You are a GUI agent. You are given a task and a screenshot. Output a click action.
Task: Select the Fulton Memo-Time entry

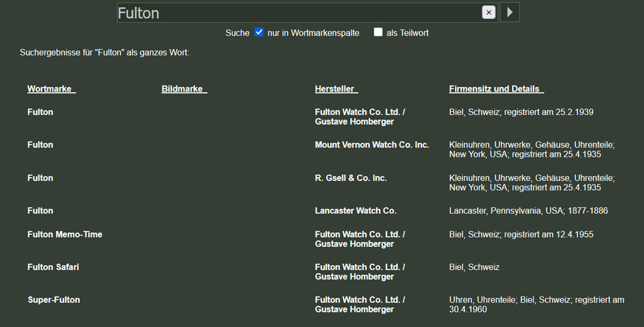(x=65, y=234)
